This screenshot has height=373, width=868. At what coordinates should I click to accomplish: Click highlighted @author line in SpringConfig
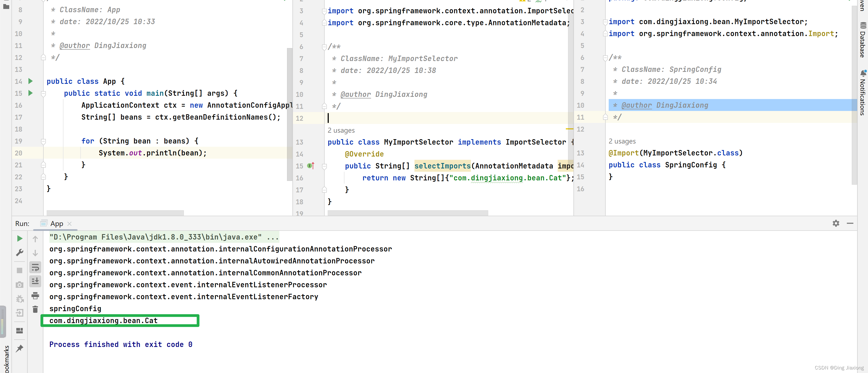(733, 105)
